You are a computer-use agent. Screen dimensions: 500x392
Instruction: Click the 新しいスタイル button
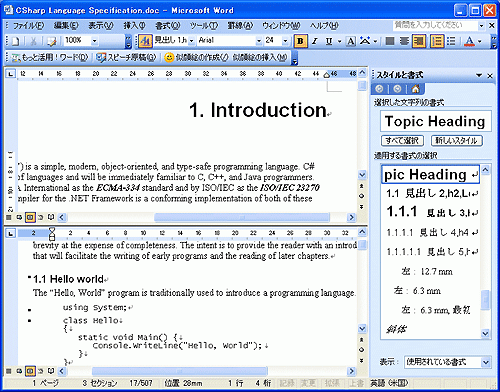456,140
